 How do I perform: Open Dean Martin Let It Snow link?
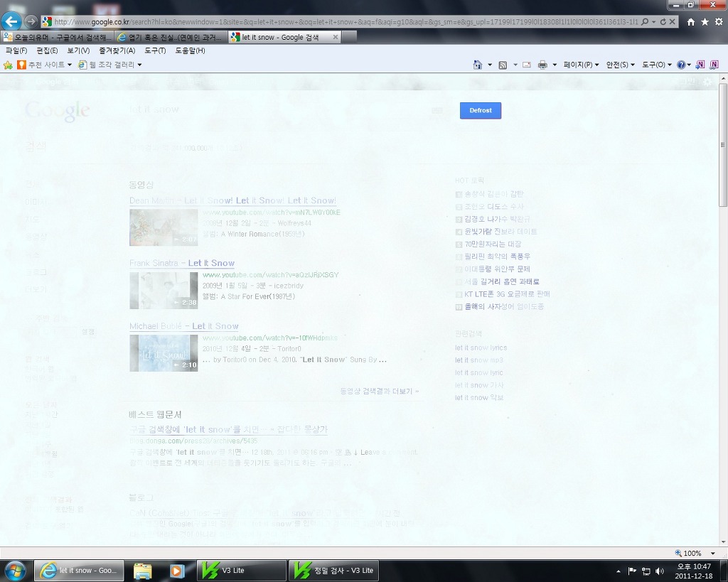[232, 200]
